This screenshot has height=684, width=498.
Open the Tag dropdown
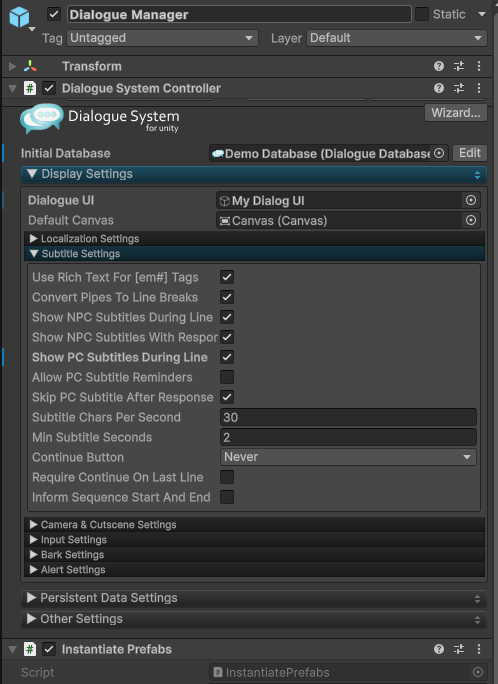(162, 38)
